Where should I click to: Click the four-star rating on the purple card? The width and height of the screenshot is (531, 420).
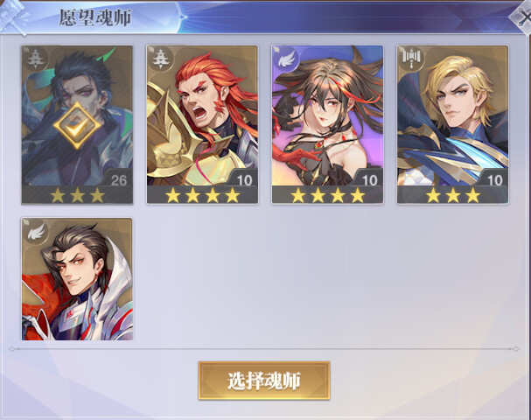tap(327, 195)
